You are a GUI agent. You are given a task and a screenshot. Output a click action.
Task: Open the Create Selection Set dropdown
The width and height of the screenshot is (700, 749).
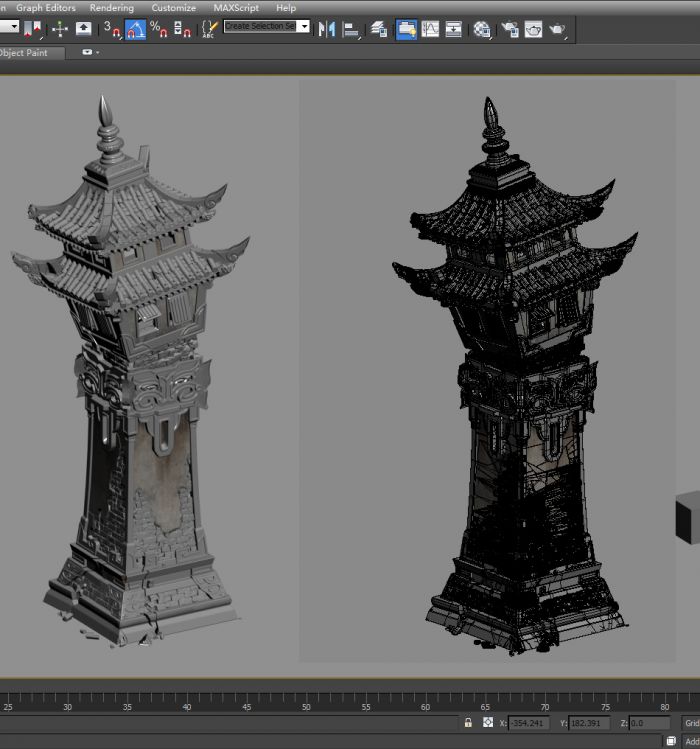tap(304, 26)
